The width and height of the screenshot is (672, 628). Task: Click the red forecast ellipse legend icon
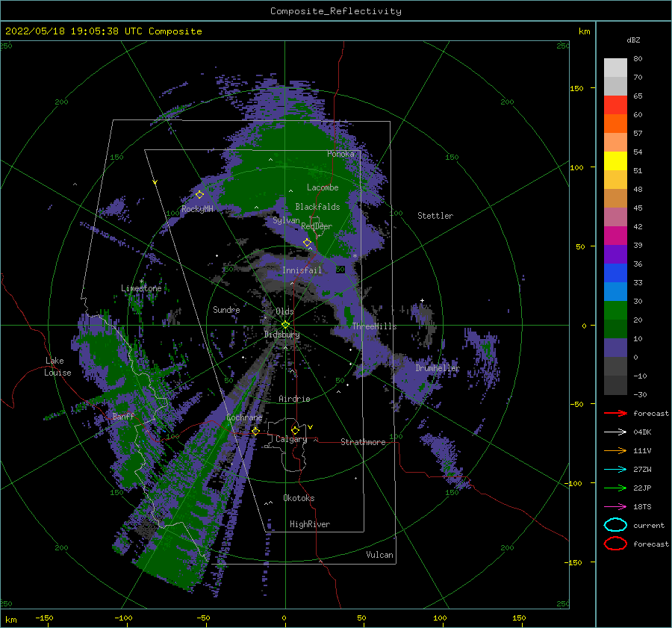pyautogui.click(x=615, y=544)
